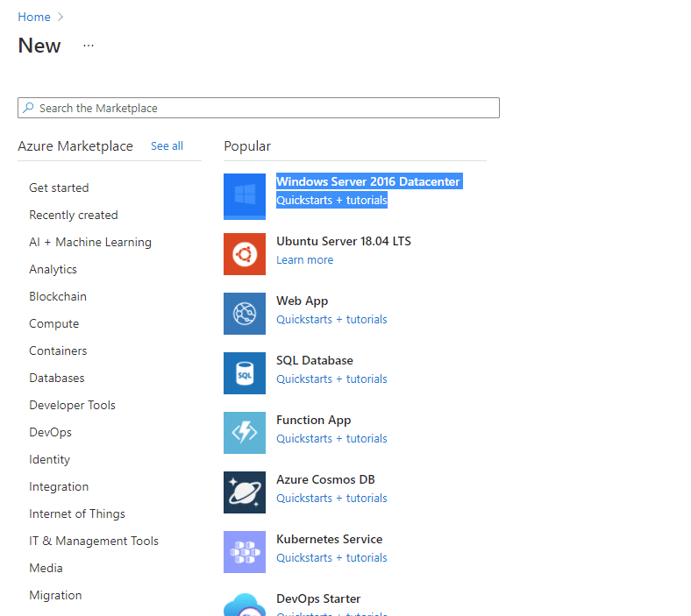The height and width of the screenshot is (616, 691).
Task: Open SQL Database Quickstarts + tutorials
Action: (x=331, y=379)
